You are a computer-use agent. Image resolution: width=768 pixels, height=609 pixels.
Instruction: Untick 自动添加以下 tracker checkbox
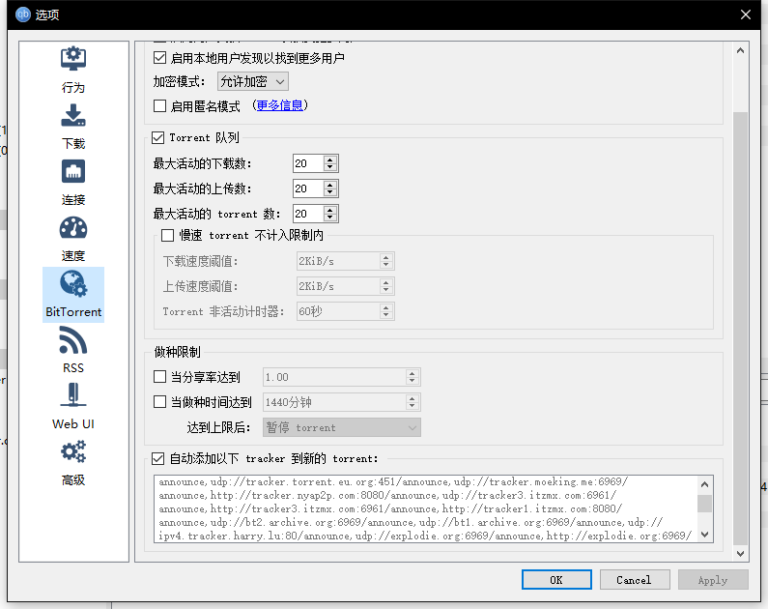point(158,459)
